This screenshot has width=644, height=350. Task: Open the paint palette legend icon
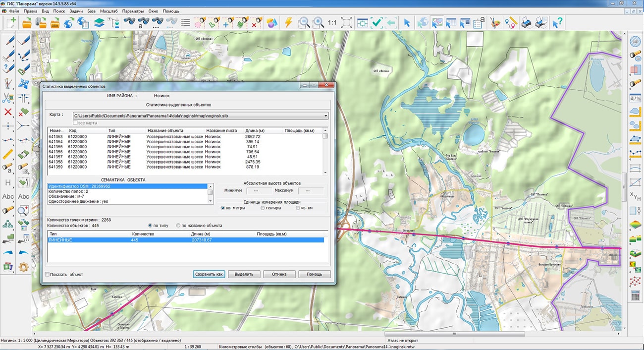(494, 22)
